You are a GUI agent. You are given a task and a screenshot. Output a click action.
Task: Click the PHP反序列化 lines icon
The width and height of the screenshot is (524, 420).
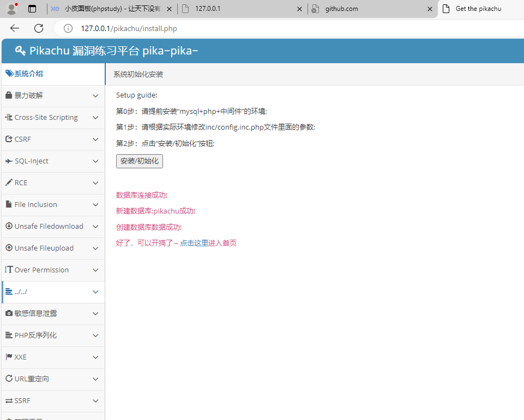click(x=9, y=335)
